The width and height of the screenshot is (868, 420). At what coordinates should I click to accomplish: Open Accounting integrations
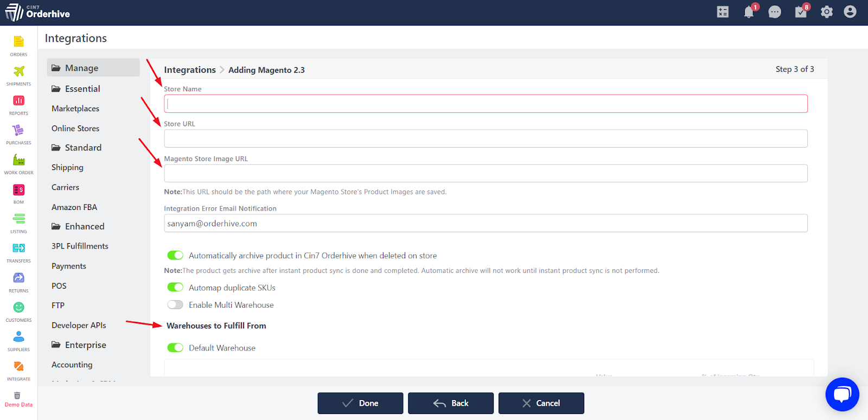(x=72, y=365)
